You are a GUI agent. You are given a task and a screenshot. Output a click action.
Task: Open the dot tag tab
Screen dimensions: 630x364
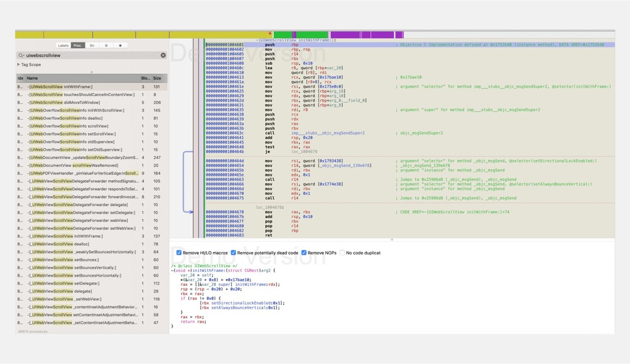(x=120, y=45)
